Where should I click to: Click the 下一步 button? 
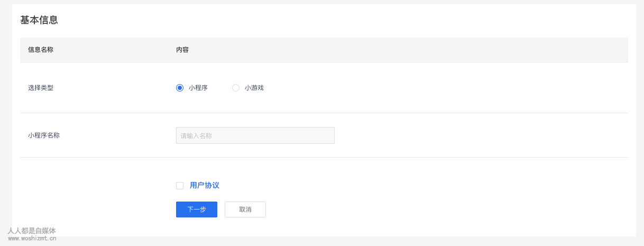(x=197, y=209)
